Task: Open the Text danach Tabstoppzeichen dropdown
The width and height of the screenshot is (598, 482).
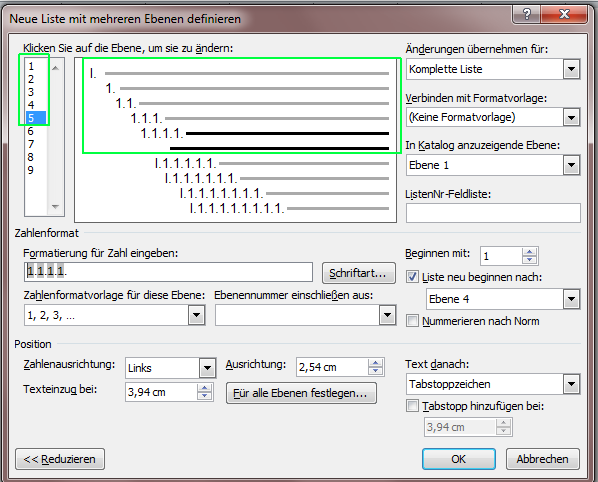Action: click(571, 384)
